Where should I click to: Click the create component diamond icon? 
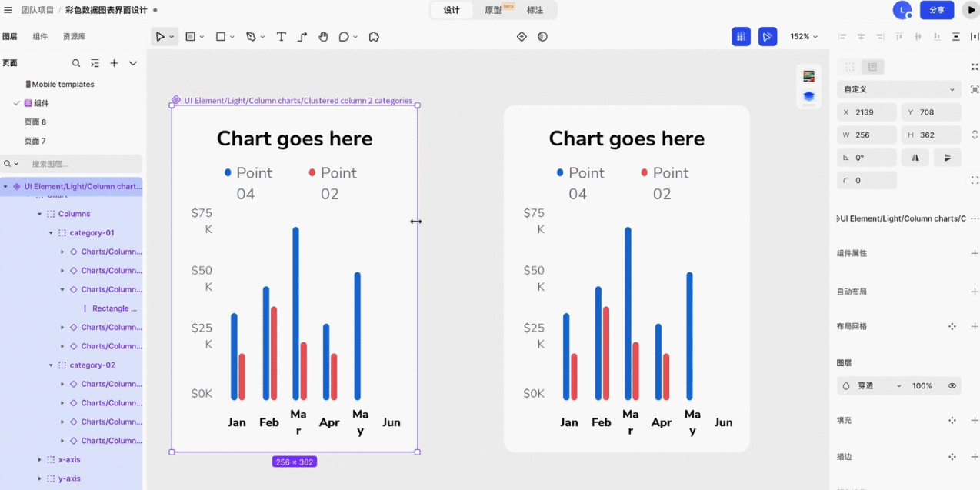pyautogui.click(x=522, y=37)
